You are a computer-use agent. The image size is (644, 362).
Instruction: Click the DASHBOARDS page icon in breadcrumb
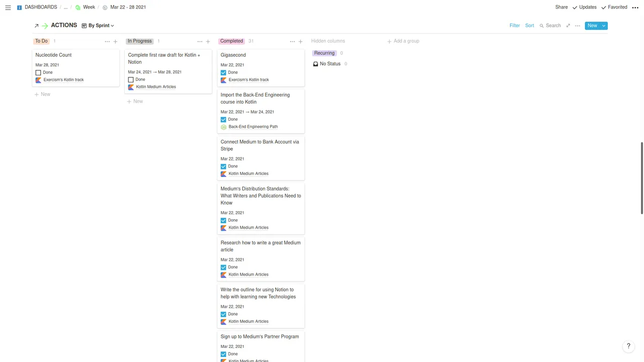point(20,8)
